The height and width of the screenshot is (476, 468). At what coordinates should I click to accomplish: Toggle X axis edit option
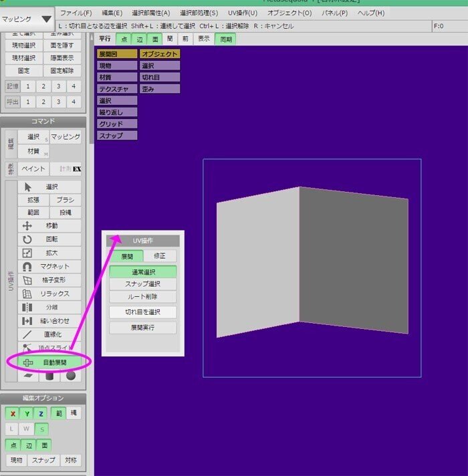13,413
